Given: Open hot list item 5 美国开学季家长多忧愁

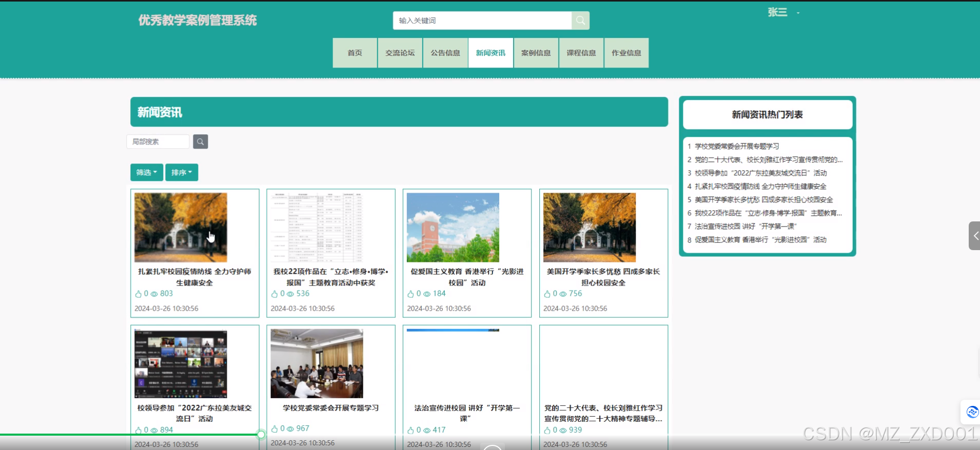Looking at the screenshot, I should tap(763, 199).
